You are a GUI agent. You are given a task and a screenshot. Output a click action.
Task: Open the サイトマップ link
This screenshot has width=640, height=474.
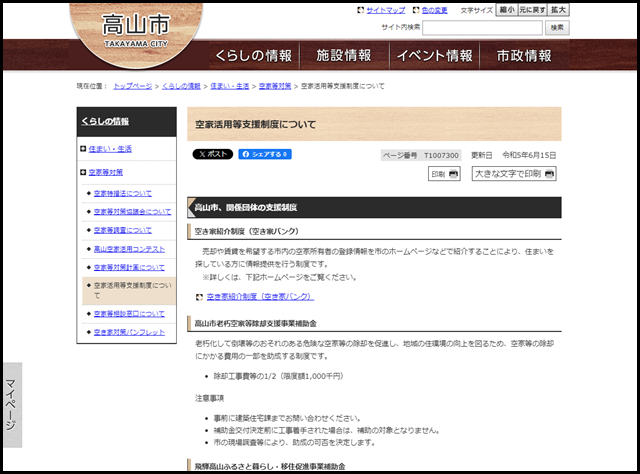tap(386, 10)
